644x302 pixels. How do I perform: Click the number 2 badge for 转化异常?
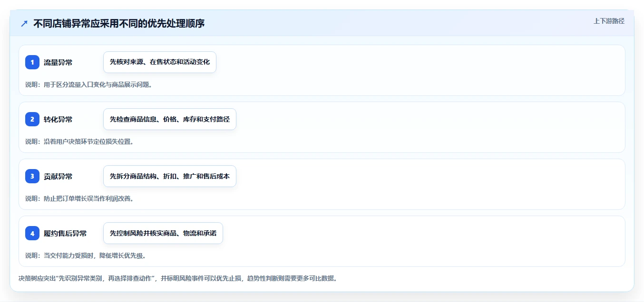(x=32, y=119)
